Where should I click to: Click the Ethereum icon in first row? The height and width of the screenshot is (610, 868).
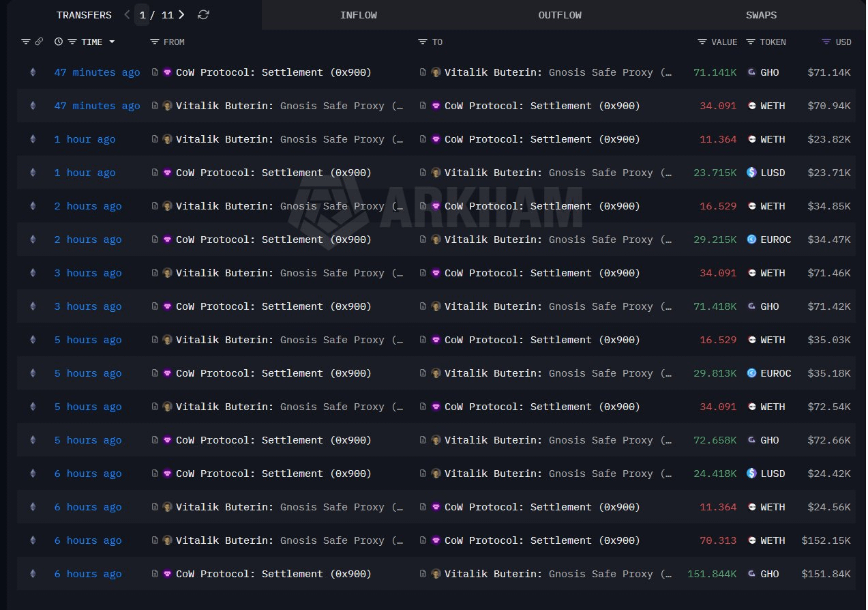(32, 72)
